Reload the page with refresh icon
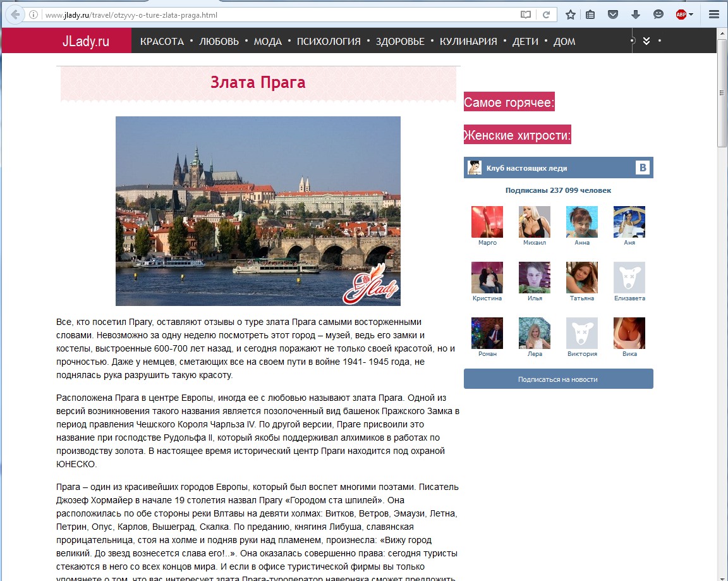 point(547,15)
